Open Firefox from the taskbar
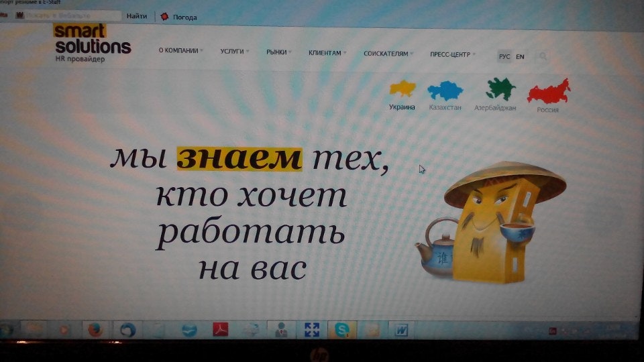The height and width of the screenshot is (362, 644). [x=95, y=330]
